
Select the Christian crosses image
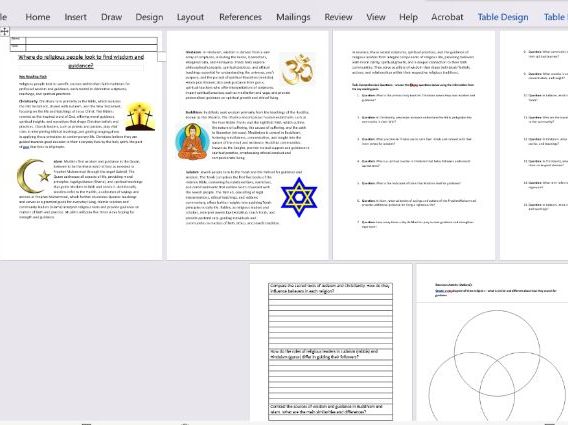click(140, 116)
